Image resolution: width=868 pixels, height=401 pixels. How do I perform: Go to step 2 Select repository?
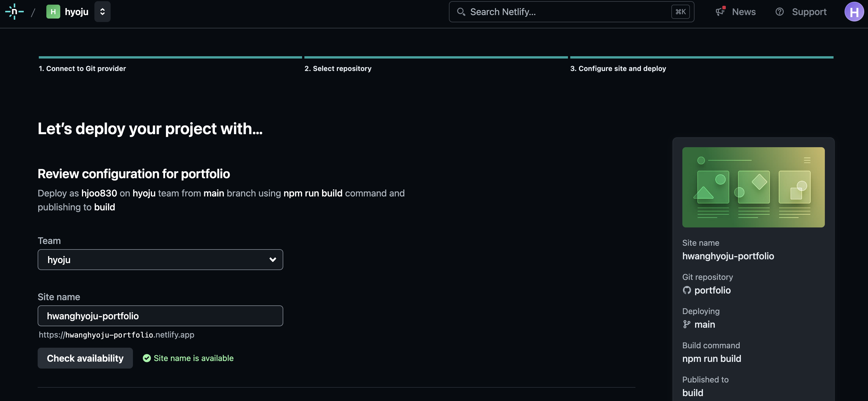coord(338,68)
